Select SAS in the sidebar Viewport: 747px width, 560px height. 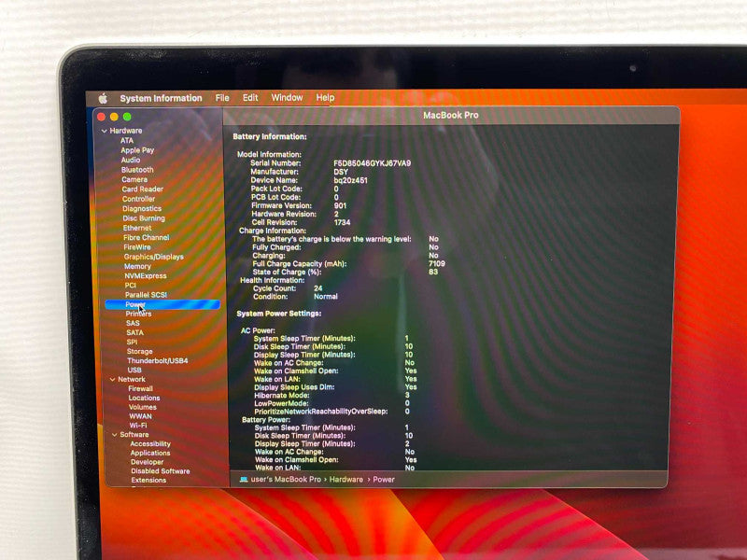tap(133, 323)
